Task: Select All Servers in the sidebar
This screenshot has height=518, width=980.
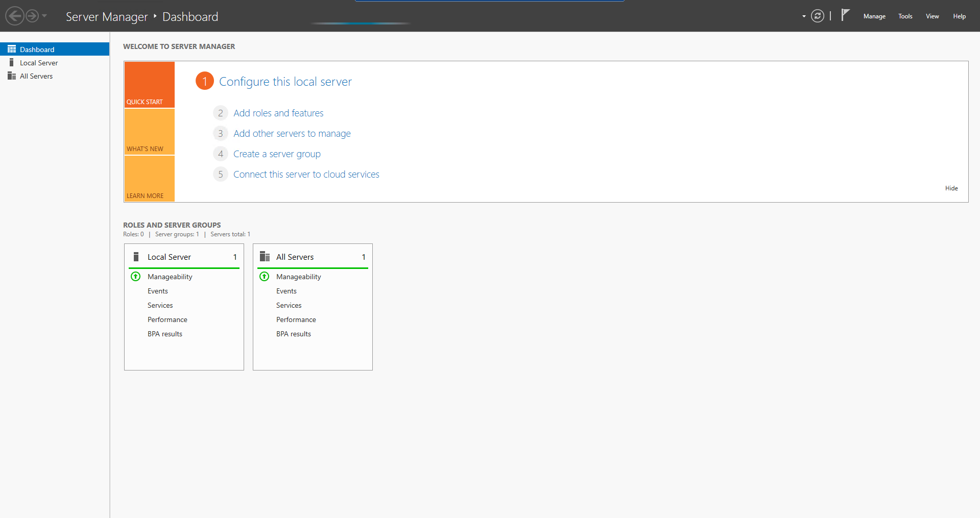Action: tap(55, 76)
